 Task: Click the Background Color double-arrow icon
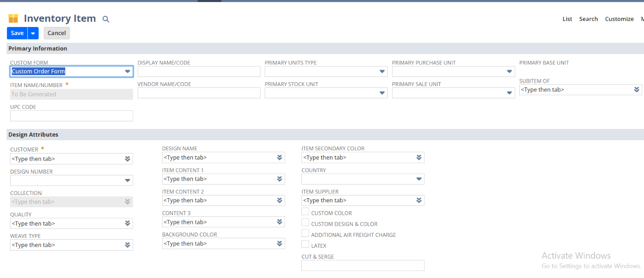pyautogui.click(x=279, y=243)
